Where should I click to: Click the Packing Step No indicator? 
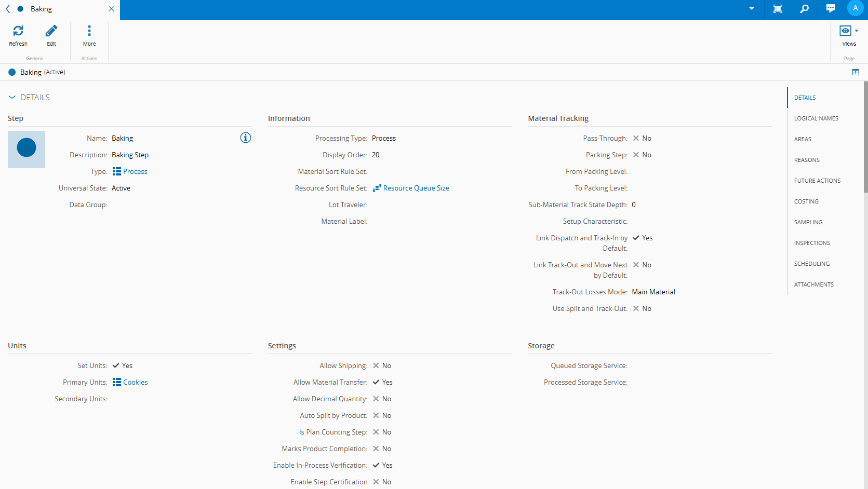tap(642, 155)
